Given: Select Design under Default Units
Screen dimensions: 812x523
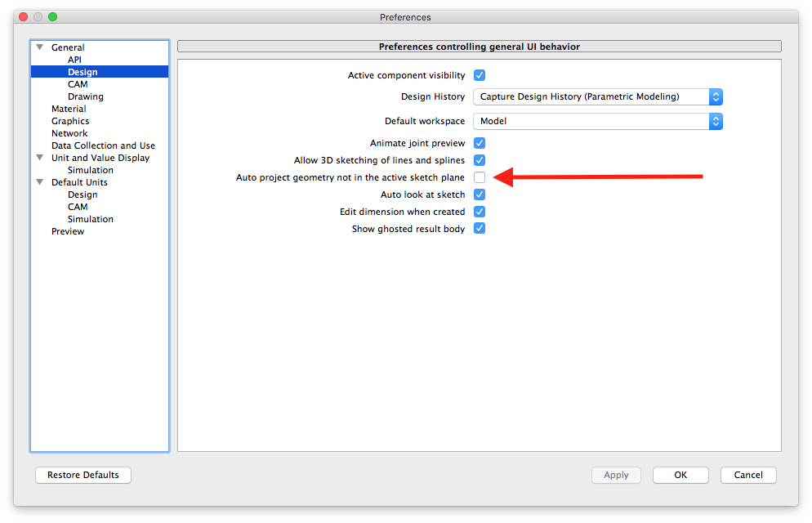Looking at the screenshot, I should [83, 194].
